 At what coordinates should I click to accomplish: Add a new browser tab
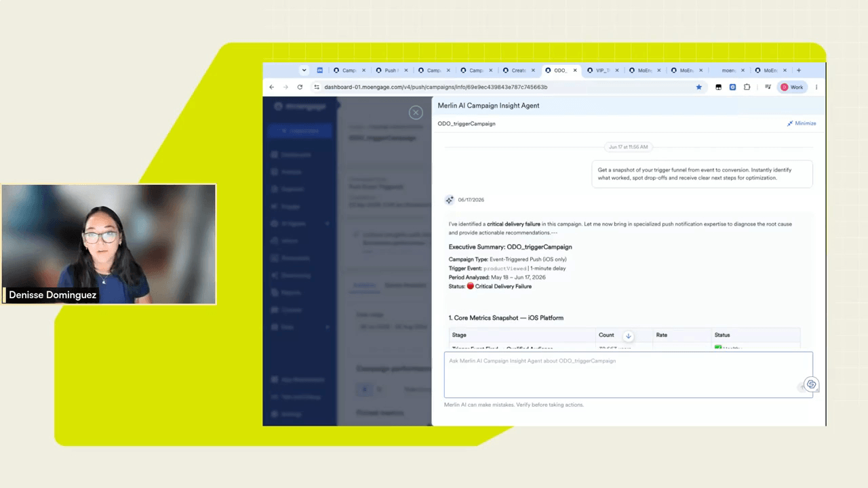[x=799, y=70]
